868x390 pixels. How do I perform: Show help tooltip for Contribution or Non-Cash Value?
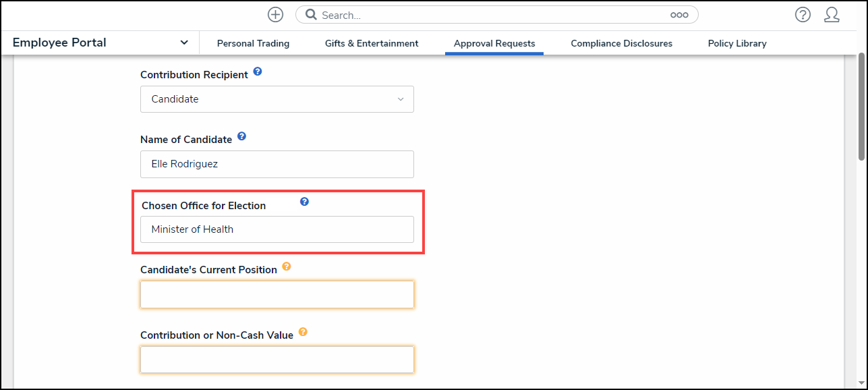click(x=303, y=332)
